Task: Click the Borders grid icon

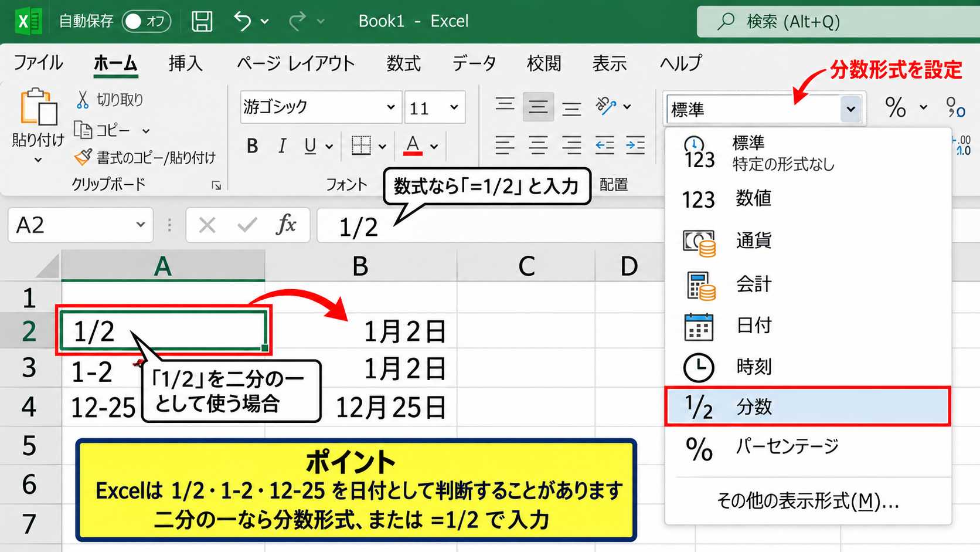Action: pos(361,145)
